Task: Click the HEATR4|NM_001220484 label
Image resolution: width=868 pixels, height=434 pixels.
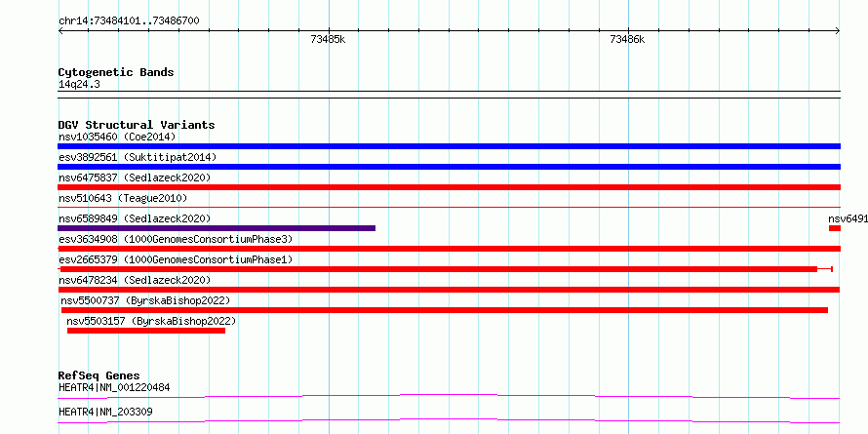Action: tap(114, 387)
